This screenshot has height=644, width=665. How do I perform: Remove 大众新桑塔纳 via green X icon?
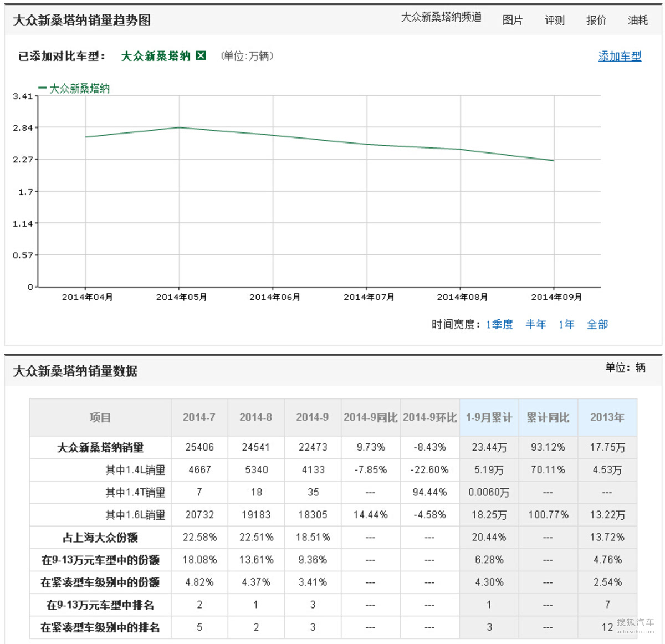[x=201, y=55]
